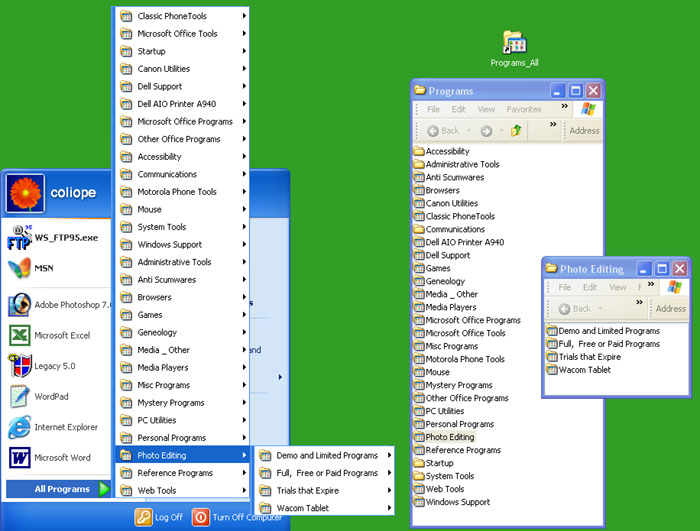The image size is (700, 531).
Task: Open Wacom Tablet folder in Photo Editing window
Action: (579, 370)
